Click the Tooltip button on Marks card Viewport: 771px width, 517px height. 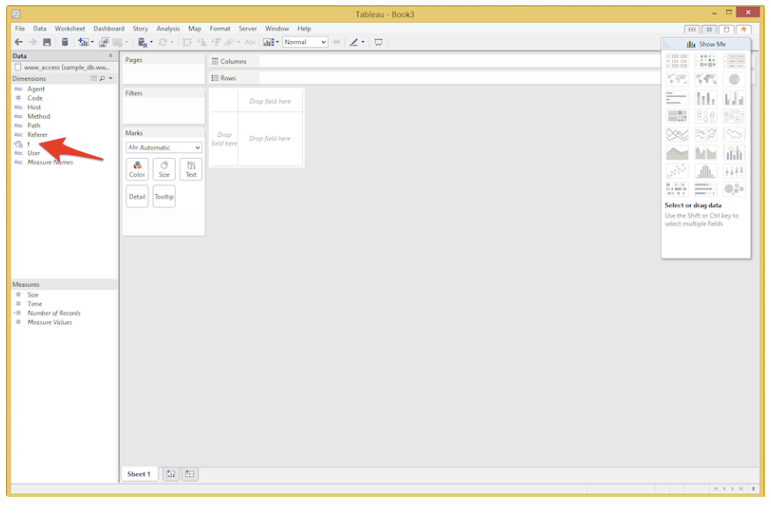(164, 196)
